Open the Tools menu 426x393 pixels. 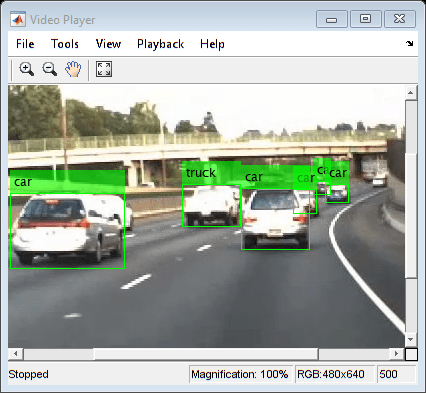(65, 44)
